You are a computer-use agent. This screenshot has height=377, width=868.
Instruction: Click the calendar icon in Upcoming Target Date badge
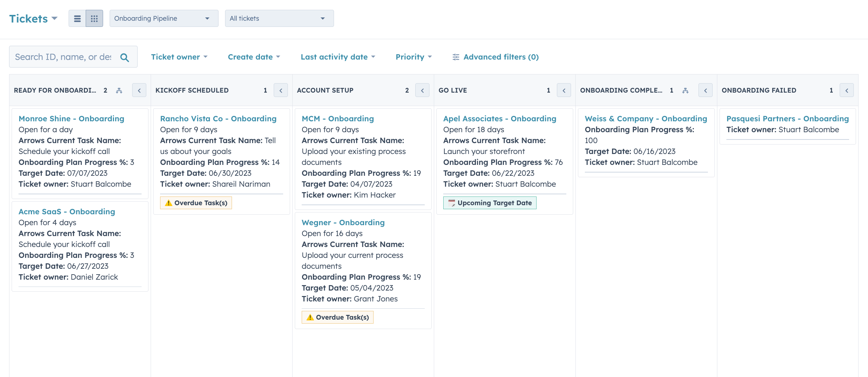(x=451, y=203)
